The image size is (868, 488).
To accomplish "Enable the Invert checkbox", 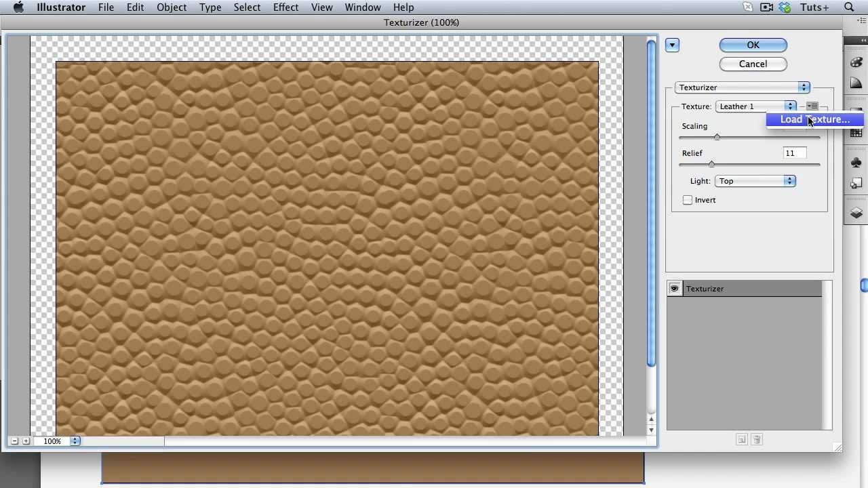I will coord(688,200).
